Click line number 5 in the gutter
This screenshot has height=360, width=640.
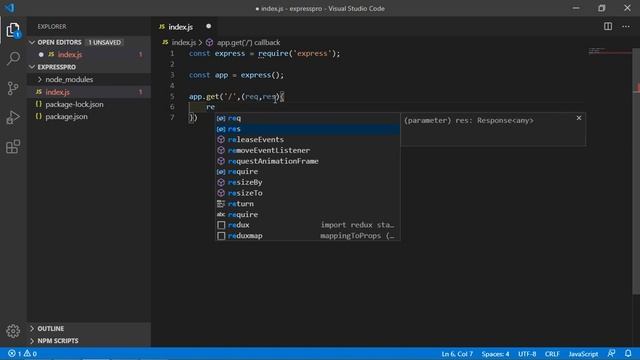pos(172,97)
